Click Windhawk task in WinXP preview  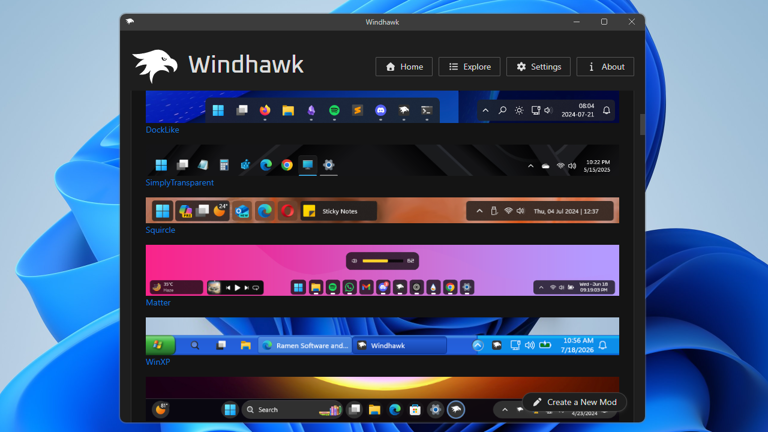click(399, 345)
